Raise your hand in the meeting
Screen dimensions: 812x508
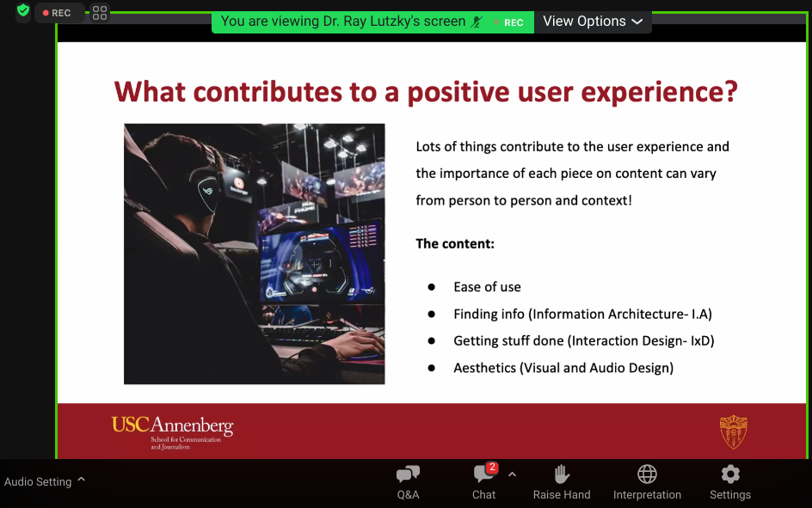click(562, 482)
